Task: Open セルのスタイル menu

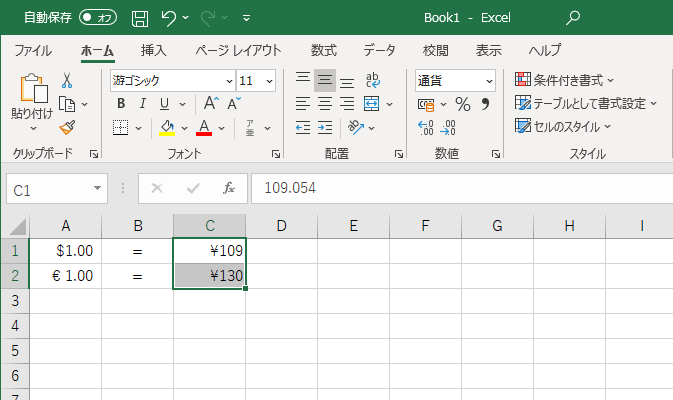Action: coord(563,127)
